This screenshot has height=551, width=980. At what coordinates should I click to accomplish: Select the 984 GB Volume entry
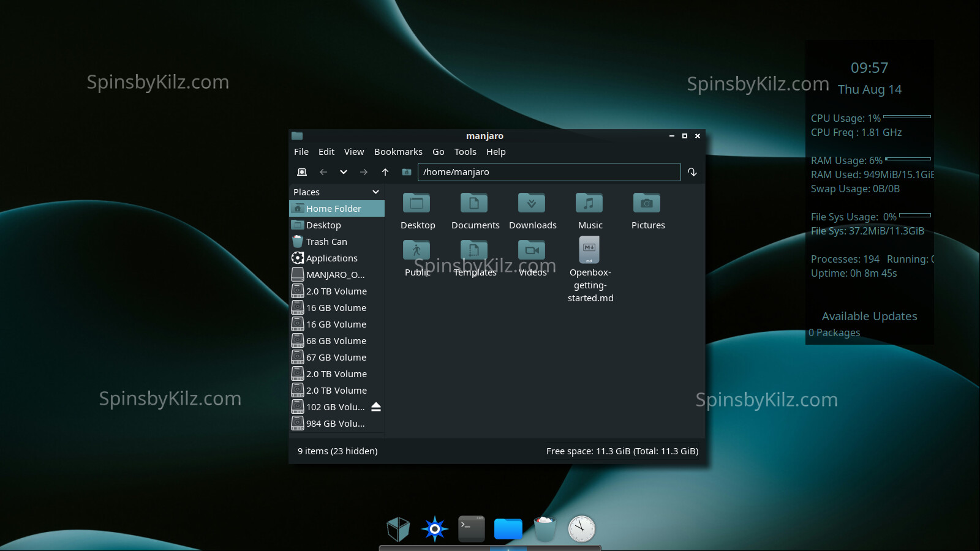point(337,424)
